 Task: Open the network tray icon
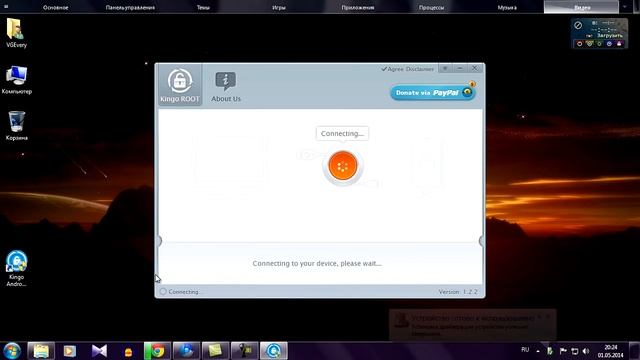(x=575, y=351)
